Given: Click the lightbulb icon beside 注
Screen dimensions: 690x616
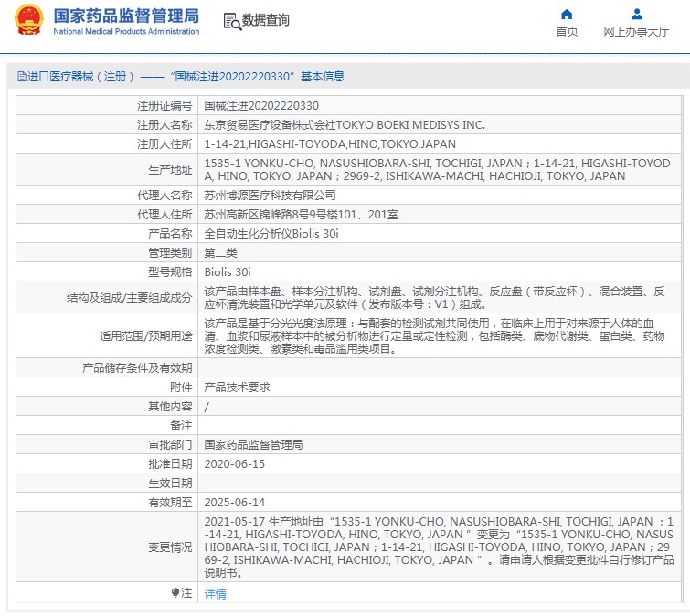Looking at the screenshot, I should click(175, 592).
